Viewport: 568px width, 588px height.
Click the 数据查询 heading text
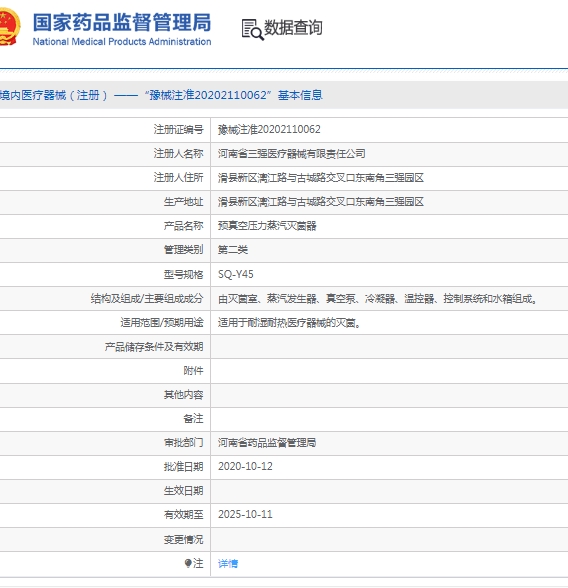(293, 28)
